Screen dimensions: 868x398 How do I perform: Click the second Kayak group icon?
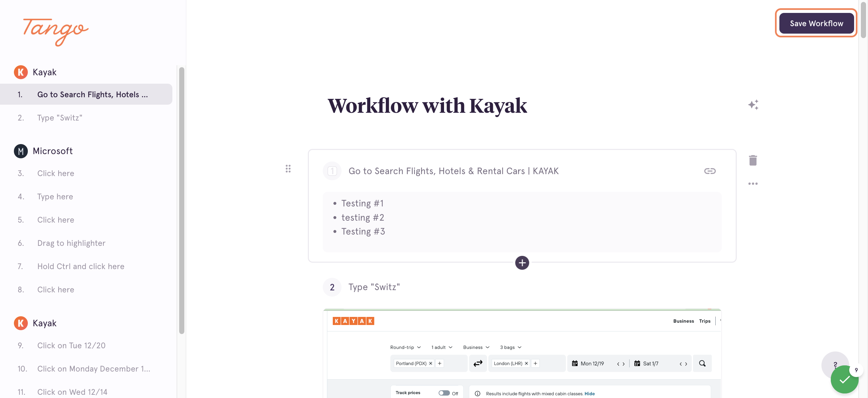click(21, 323)
